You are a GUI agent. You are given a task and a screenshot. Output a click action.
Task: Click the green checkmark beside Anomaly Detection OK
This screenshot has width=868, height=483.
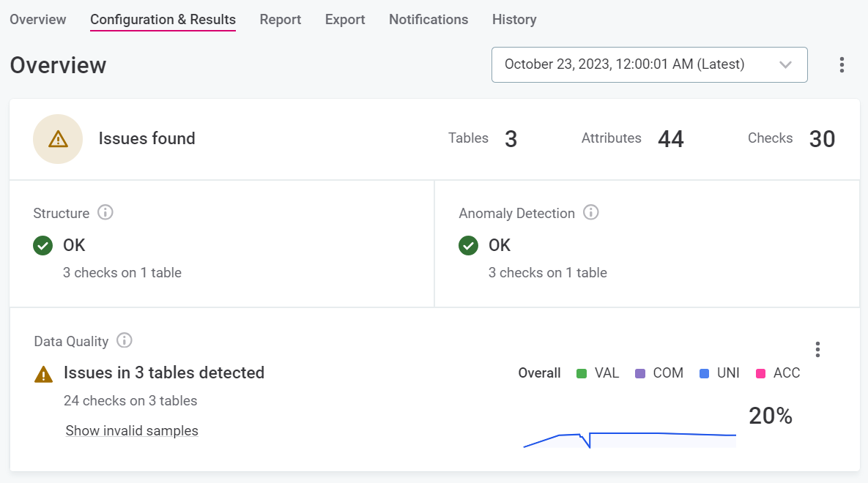click(x=468, y=245)
